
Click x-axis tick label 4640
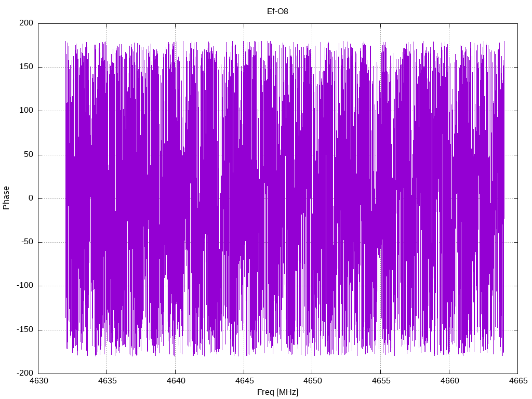tap(176, 381)
